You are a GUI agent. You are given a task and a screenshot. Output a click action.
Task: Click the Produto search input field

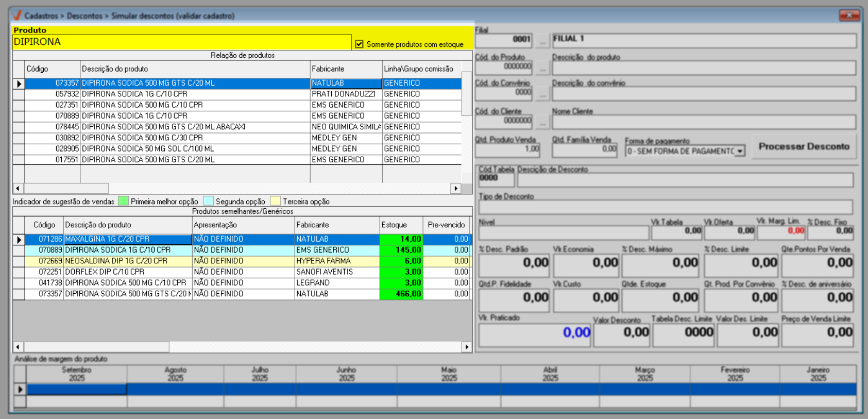pos(181,42)
